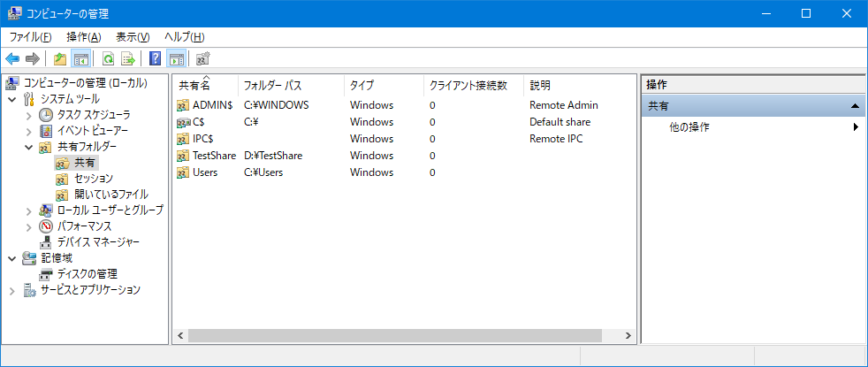Open the 操作(A) menu

pos(83,37)
